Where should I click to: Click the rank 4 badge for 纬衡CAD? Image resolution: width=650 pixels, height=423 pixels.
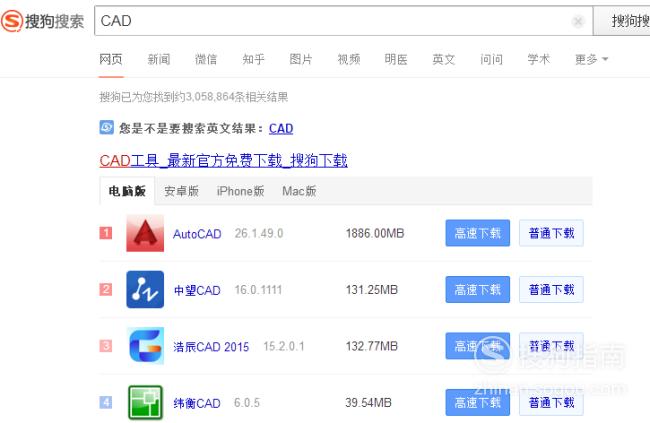(106, 402)
